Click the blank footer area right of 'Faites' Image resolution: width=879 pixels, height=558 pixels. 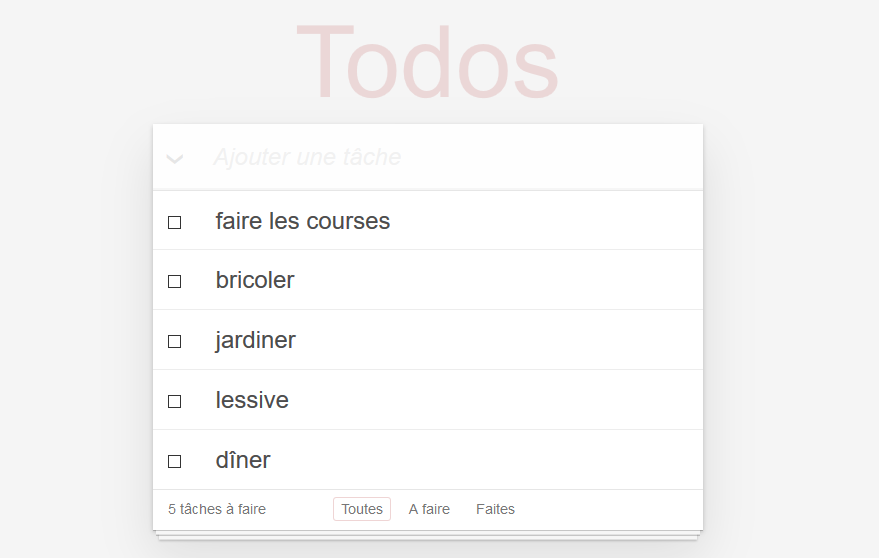point(610,509)
